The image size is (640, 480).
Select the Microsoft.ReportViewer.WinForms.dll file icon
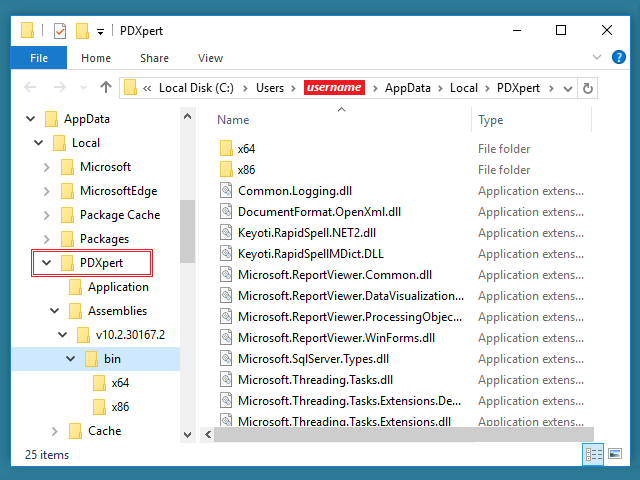[x=226, y=337]
